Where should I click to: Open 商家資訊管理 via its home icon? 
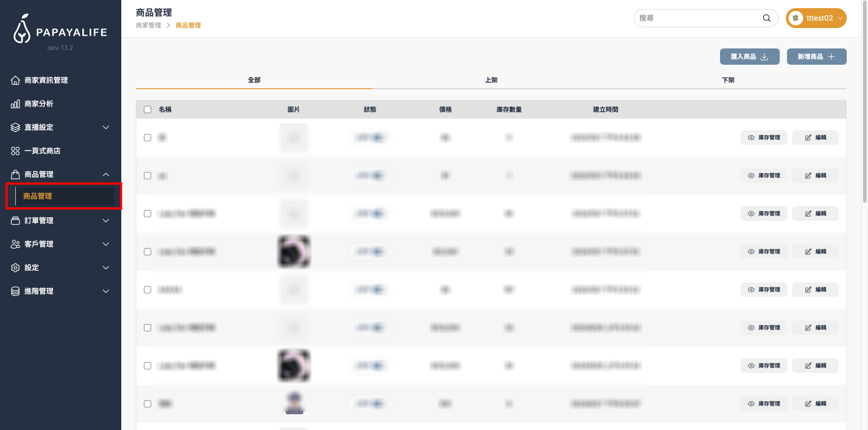coord(15,80)
